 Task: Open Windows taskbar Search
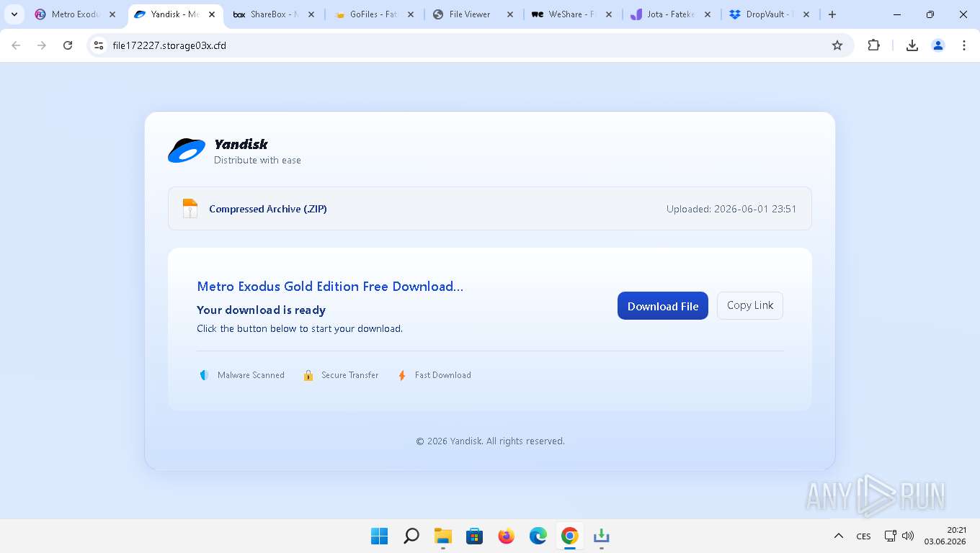point(411,536)
